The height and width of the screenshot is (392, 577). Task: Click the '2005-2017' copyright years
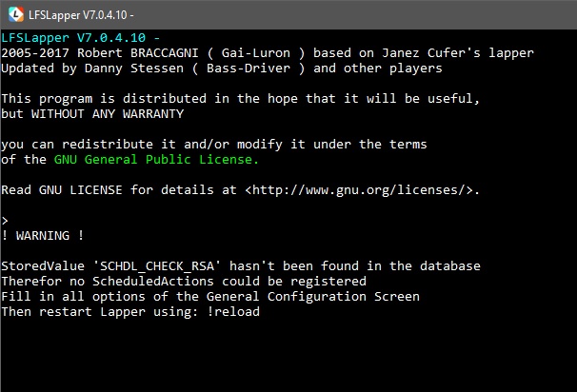pos(37,52)
